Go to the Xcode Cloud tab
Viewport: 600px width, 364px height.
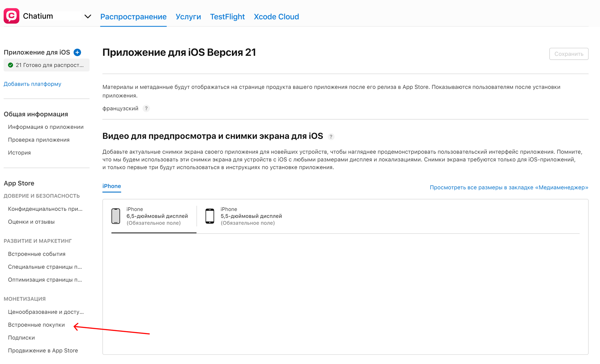coord(276,17)
